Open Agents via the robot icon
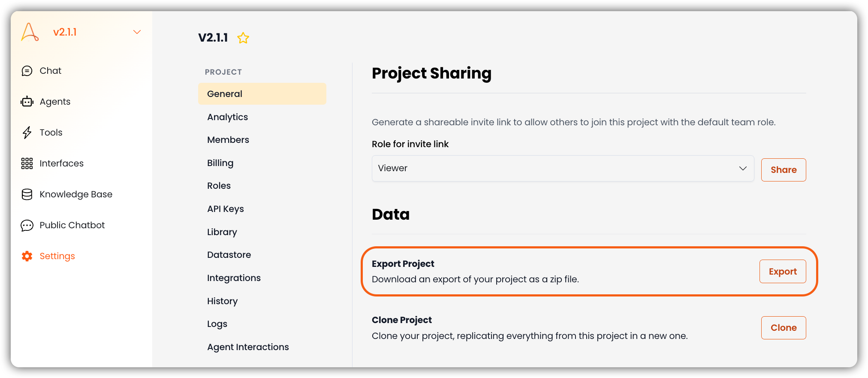This screenshot has height=378, width=868. (27, 102)
